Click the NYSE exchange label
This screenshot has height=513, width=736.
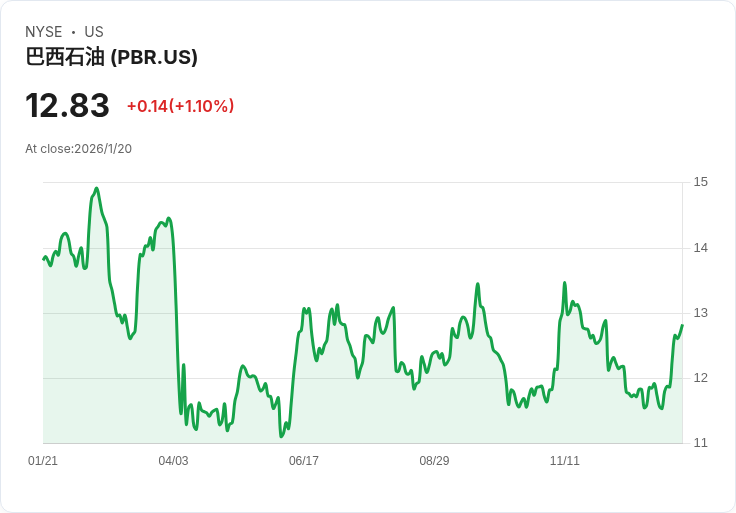point(44,32)
